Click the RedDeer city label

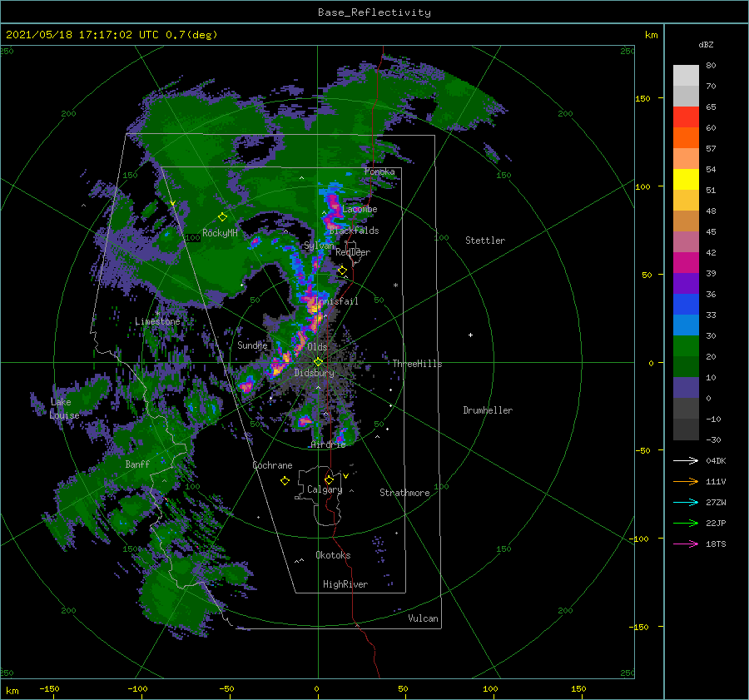click(x=353, y=252)
